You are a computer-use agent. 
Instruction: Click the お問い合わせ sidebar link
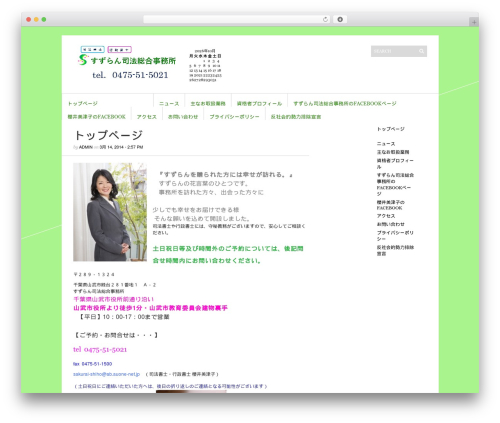click(x=391, y=224)
